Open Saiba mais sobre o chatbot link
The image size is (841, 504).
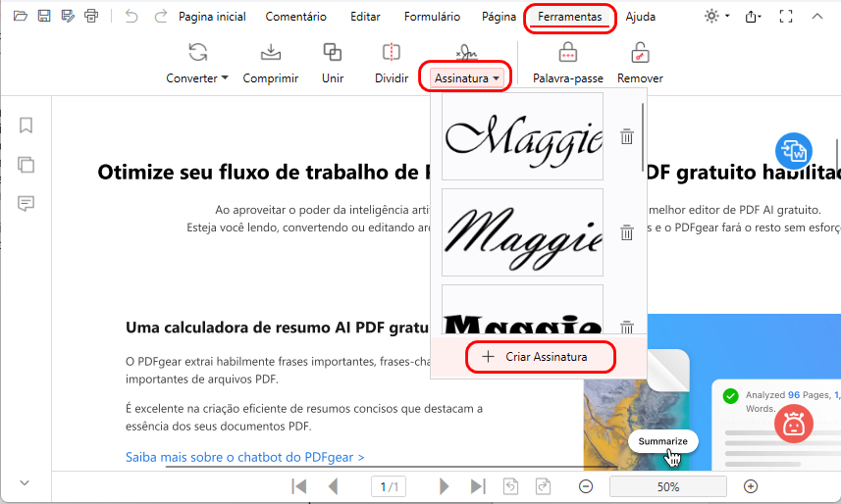pyautogui.click(x=245, y=457)
